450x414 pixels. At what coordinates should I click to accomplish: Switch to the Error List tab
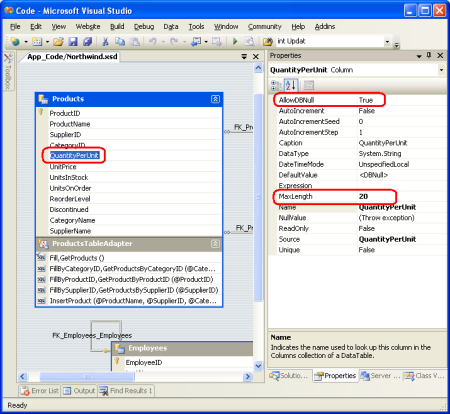[x=40, y=391]
